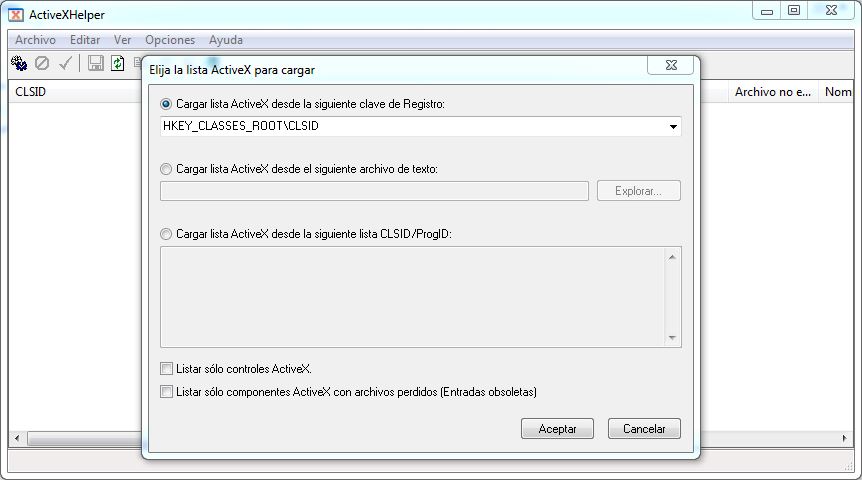
Task: Click the disable selected items circle-slash icon
Action: (x=42, y=63)
